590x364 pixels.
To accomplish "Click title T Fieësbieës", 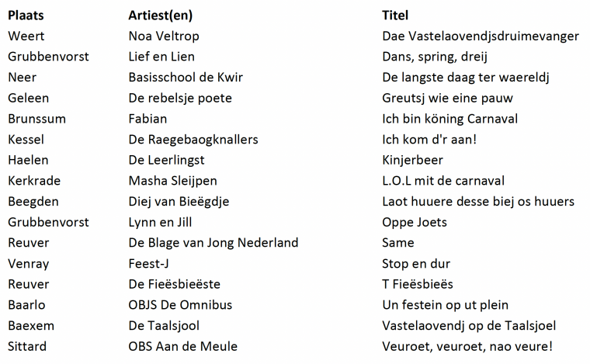I will 418,285.
